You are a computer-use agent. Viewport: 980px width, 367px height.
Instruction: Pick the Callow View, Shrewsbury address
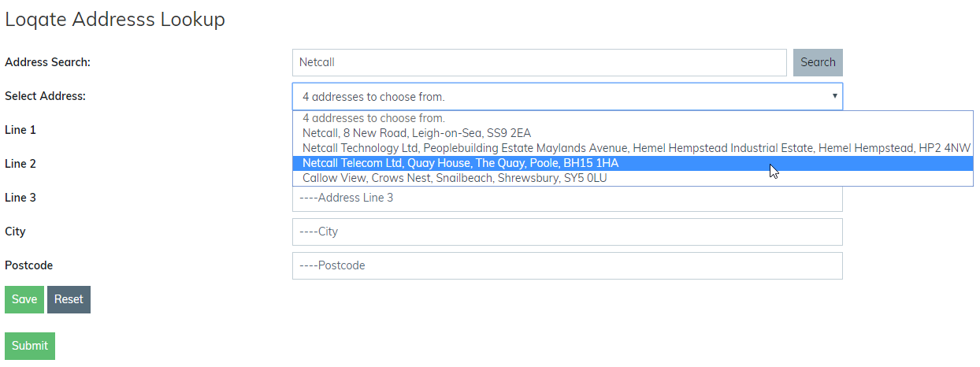pyautogui.click(x=455, y=178)
